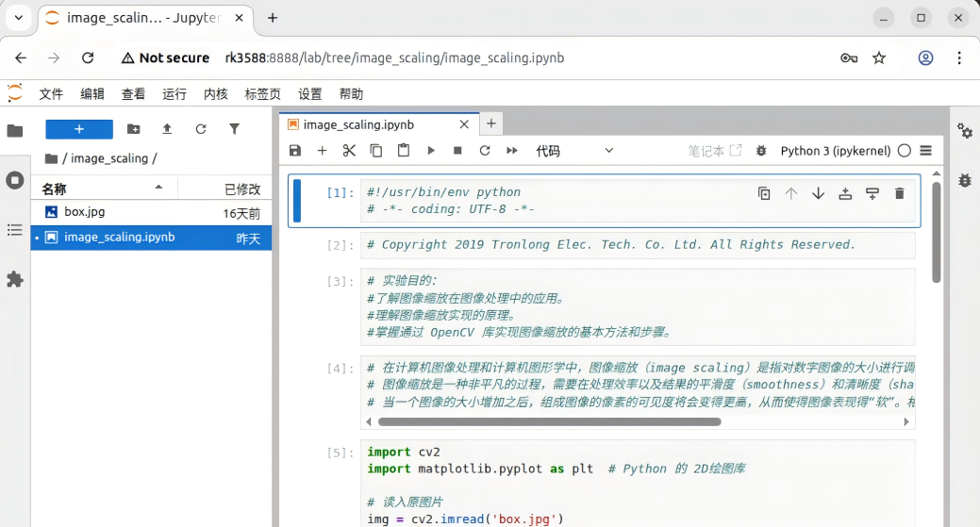980x527 pixels.
Task: Open the running terminals and kernels panel
Action: (x=15, y=180)
